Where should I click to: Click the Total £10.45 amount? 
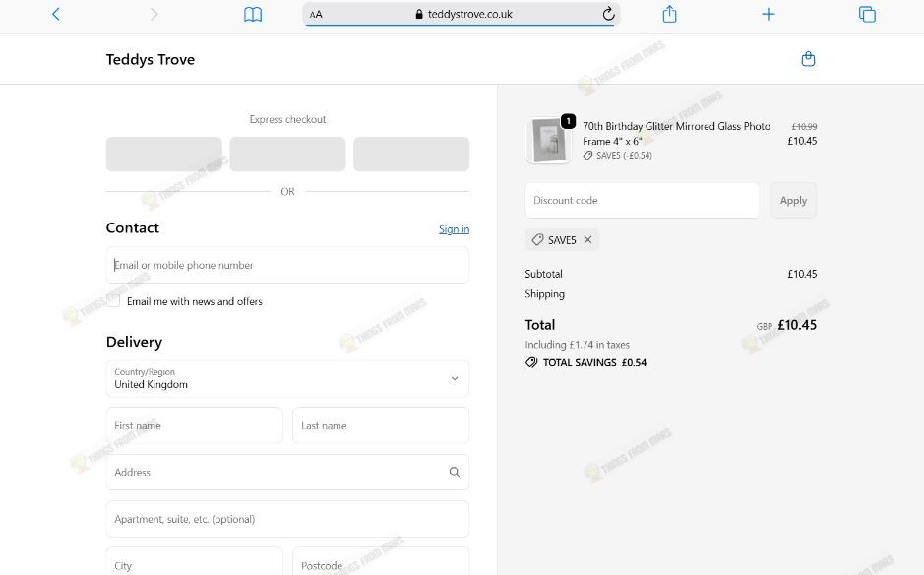point(797,325)
